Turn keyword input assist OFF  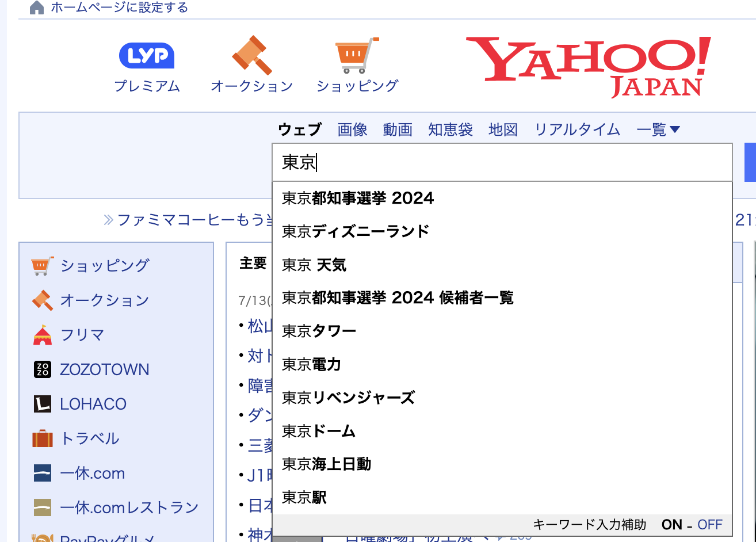tap(709, 524)
